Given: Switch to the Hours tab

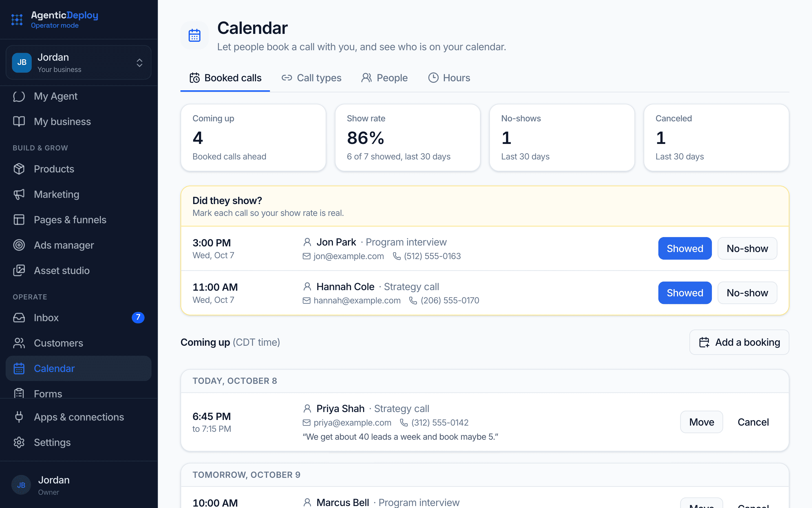Looking at the screenshot, I should [x=449, y=78].
